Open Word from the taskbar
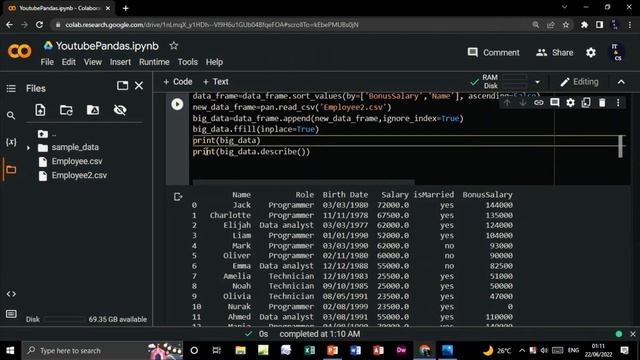The image size is (640, 360). tap(355, 350)
